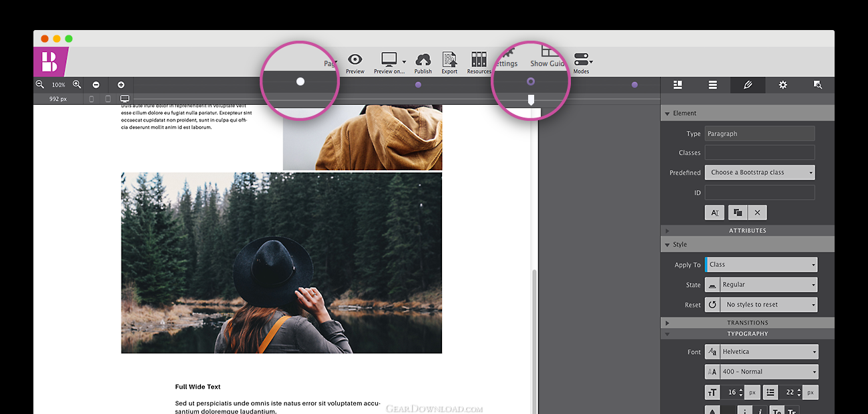Click the remove class X button
Screen dimensions: 868x414
[757, 212]
